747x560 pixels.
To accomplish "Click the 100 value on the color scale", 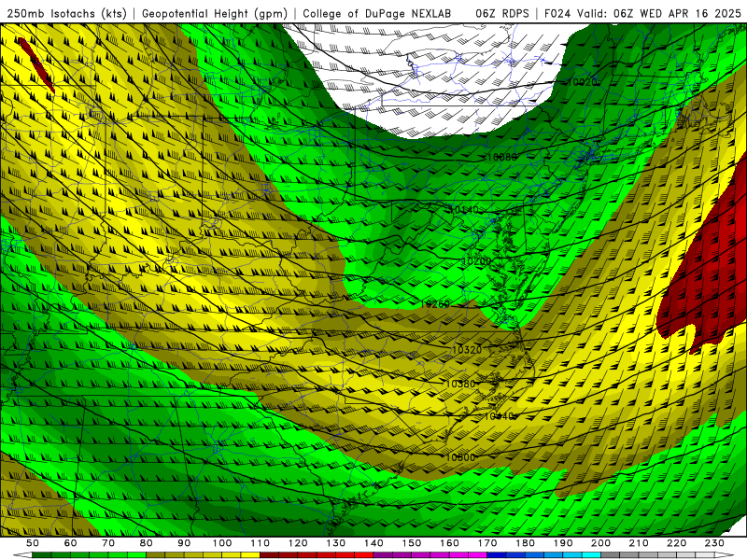I will click(222, 543).
